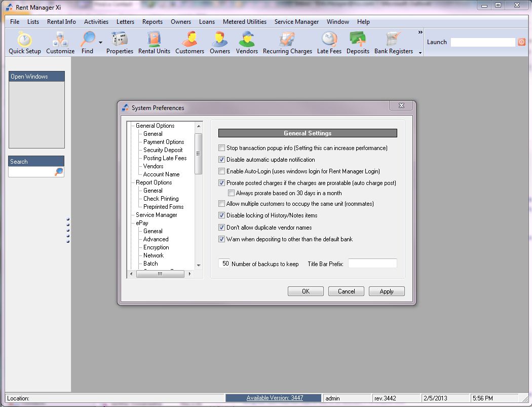
Task: Select Check Printing in the tree
Action: click(161, 199)
